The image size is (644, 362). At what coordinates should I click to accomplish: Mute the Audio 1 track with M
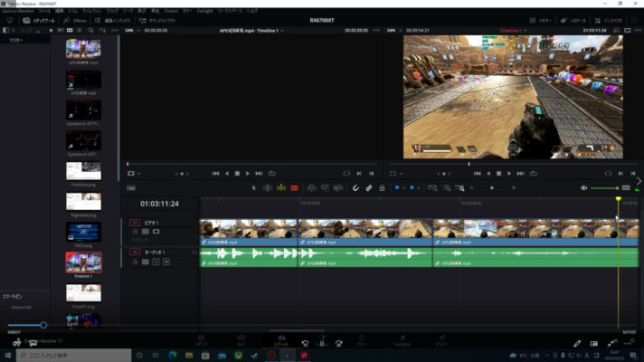[166, 262]
